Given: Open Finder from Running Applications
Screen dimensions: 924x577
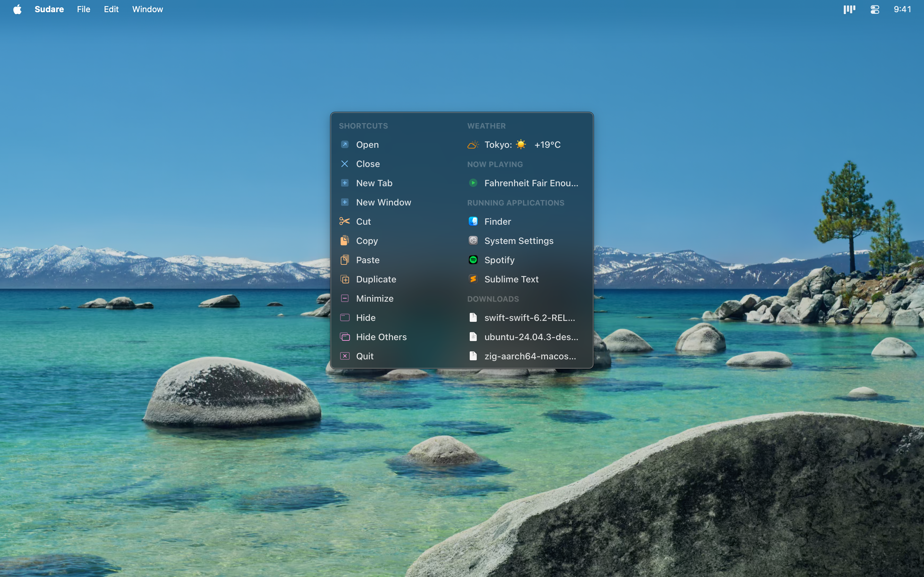Looking at the screenshot, I should (497, 221).
